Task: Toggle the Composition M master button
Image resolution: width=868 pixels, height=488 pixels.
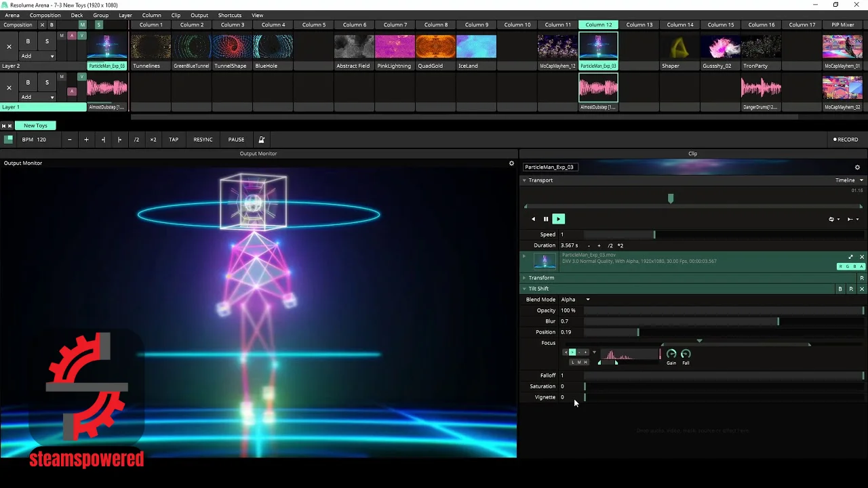Action: click(x=82, y=25)
